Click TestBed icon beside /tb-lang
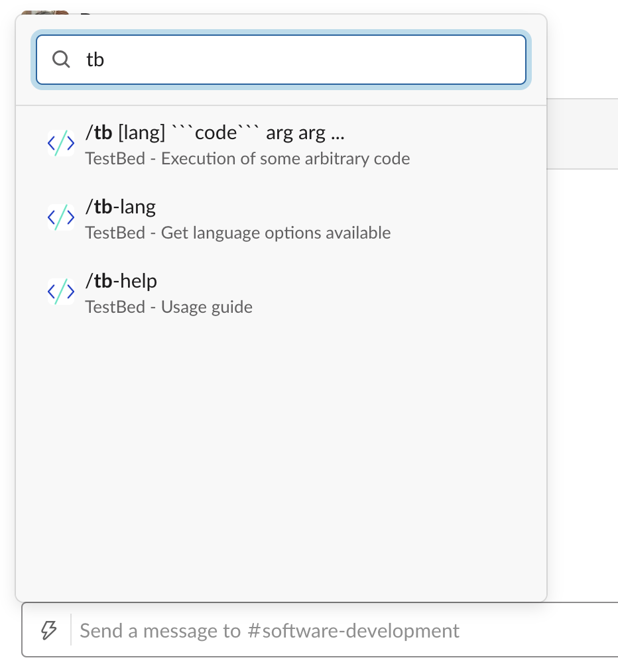 61,217
